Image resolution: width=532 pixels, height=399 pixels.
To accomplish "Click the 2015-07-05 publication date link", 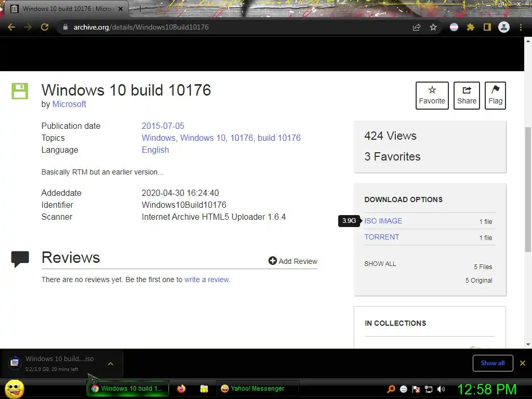I will [x=163, y=126].
